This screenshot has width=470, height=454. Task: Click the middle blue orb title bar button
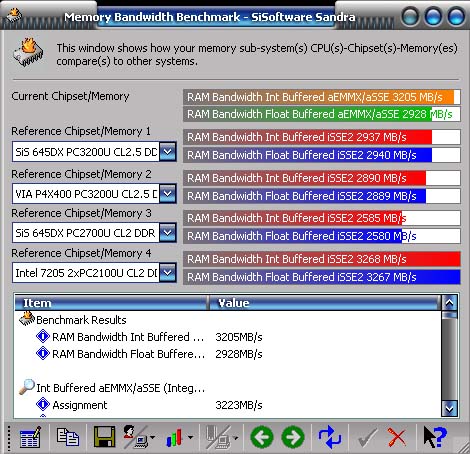pyautogui.click(x=433, y=16)
